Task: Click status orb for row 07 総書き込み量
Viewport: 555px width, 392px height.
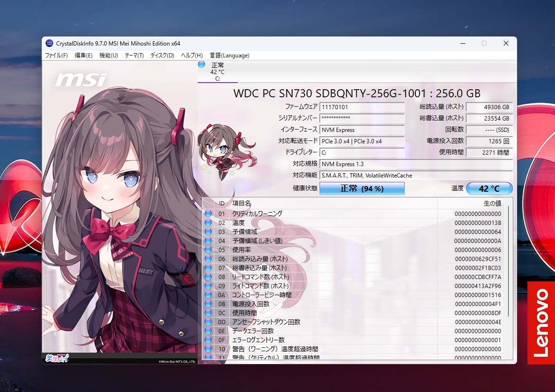Action: pyautogui.click(x=208, y=268)
